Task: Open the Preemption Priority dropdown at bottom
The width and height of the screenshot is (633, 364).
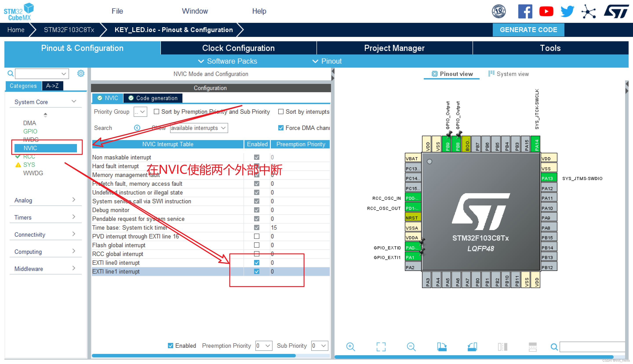Action: click(x=264, y=346)
